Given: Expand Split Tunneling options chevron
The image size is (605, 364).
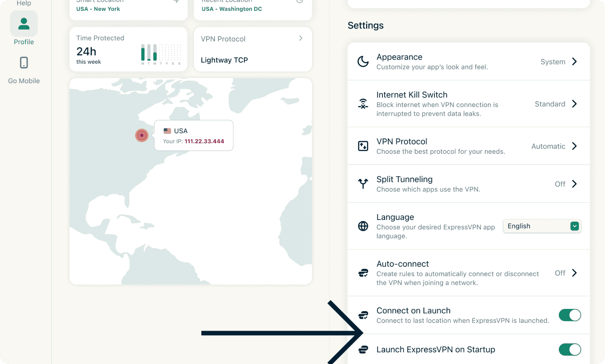Looking at the screenshot, I should click(x=574, y=184).
